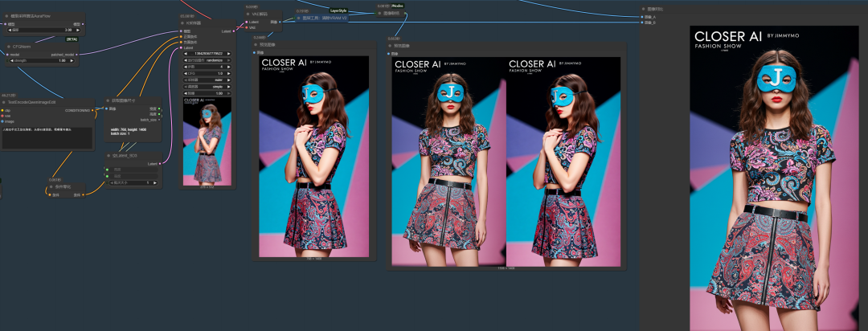Click the LayerStyle badge above purge VRAM node
Screen dimensions: 868x331
[x=338, y=10]
